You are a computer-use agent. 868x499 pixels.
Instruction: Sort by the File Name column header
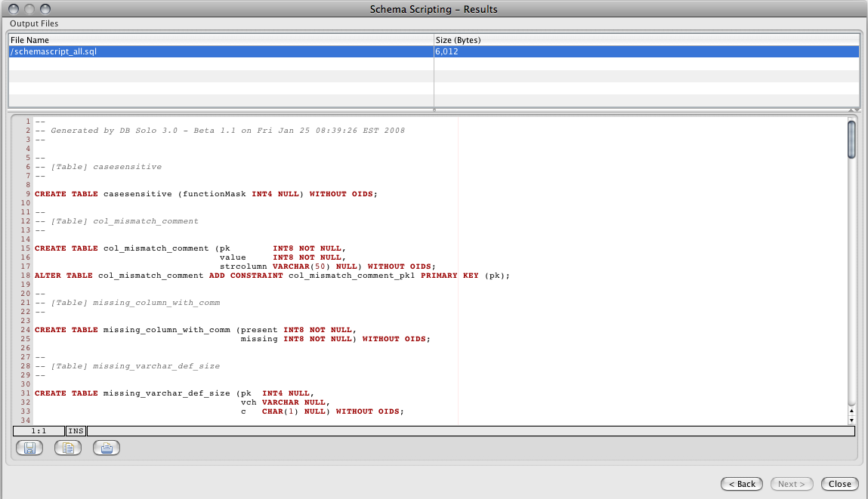[221, 40]
